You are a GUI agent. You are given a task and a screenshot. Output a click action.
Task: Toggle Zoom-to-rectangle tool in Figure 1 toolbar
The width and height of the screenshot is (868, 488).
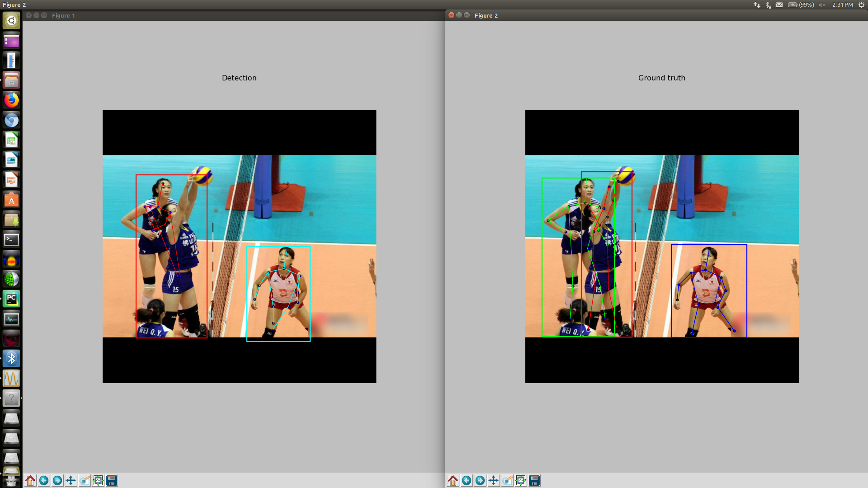(x=85, y=480)
